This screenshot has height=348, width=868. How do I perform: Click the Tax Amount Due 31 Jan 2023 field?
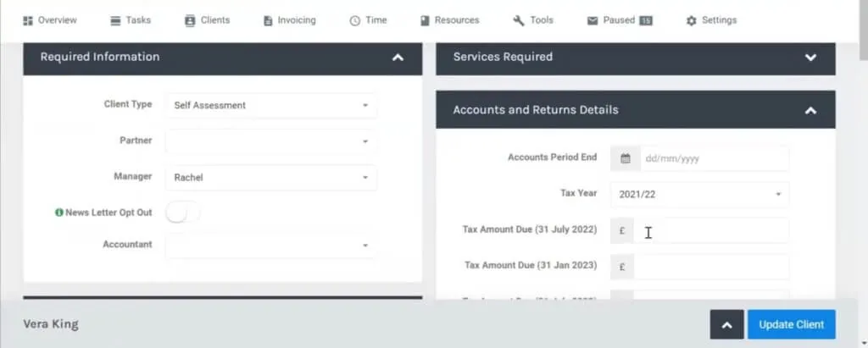(711, 267)
